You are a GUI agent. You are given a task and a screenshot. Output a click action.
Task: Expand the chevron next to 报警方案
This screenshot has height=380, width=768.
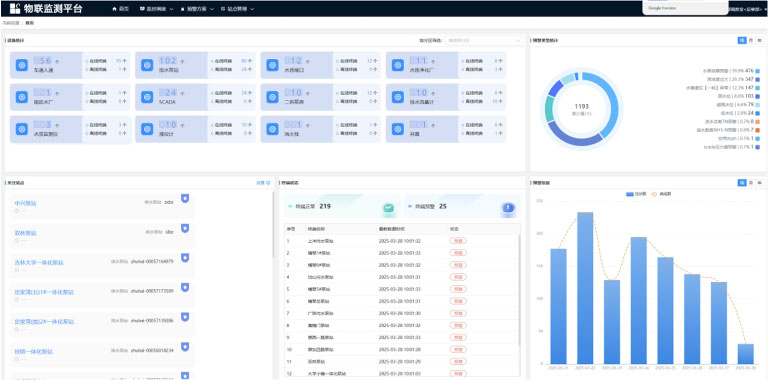point(212,9)
